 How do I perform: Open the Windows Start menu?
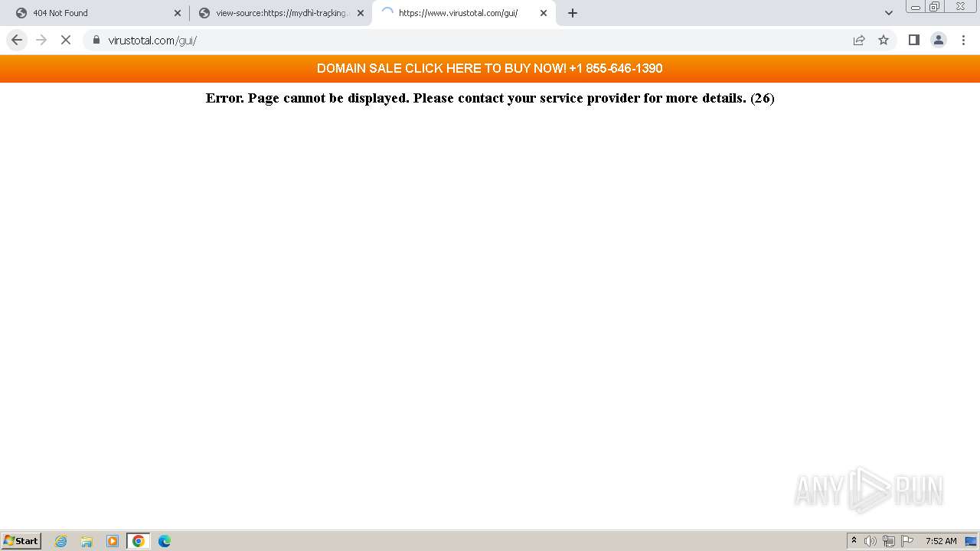21,541
